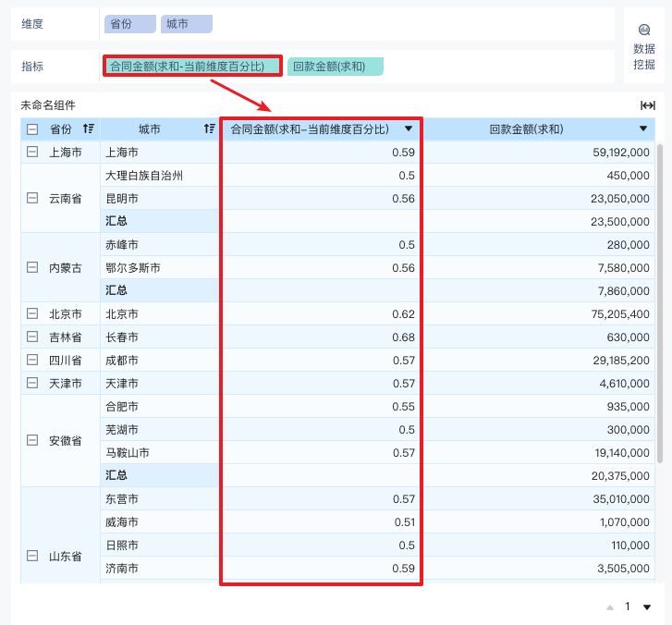The height and width of the screenshot is (625, 672).
Task: Collapse the 内蒙古 province group
Action: (32, 267)
